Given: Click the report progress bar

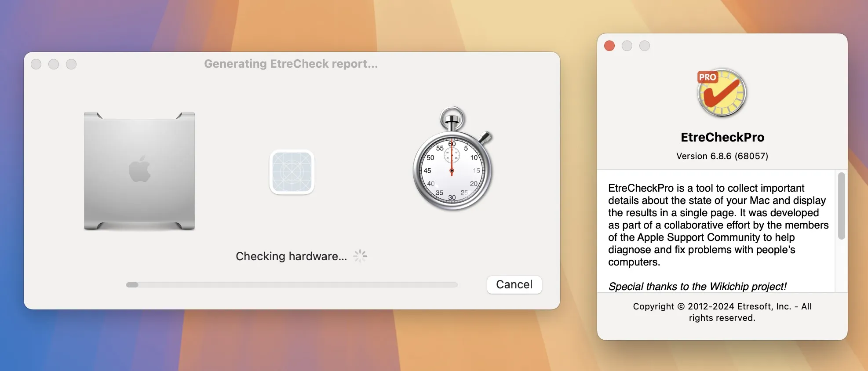Looking at the screenshot, I should 292,285.
